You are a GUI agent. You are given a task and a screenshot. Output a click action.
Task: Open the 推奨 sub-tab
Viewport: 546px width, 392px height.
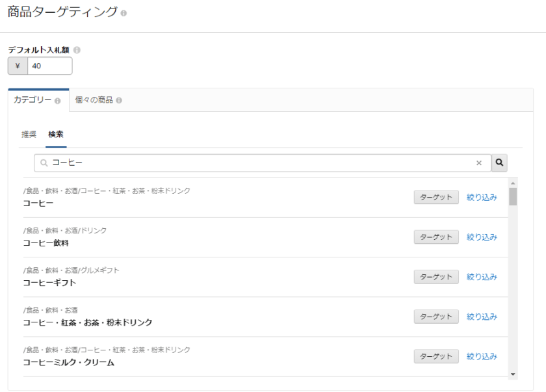(29, 135)
